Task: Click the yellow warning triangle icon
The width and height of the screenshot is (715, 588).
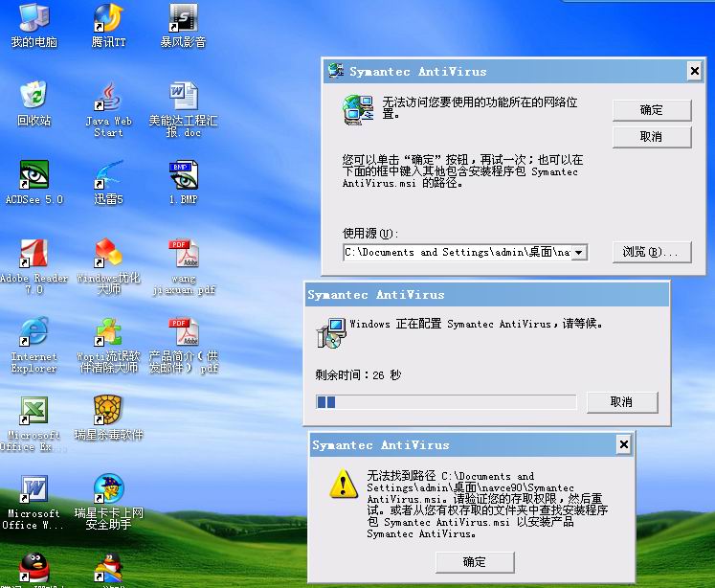Action: point(344,484)
